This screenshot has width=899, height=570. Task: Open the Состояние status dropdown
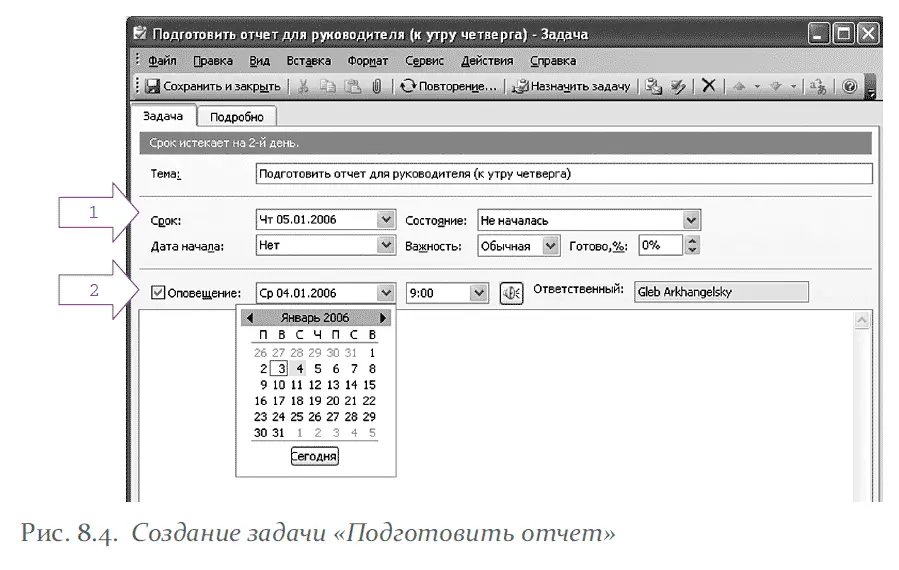coord(691,220)
